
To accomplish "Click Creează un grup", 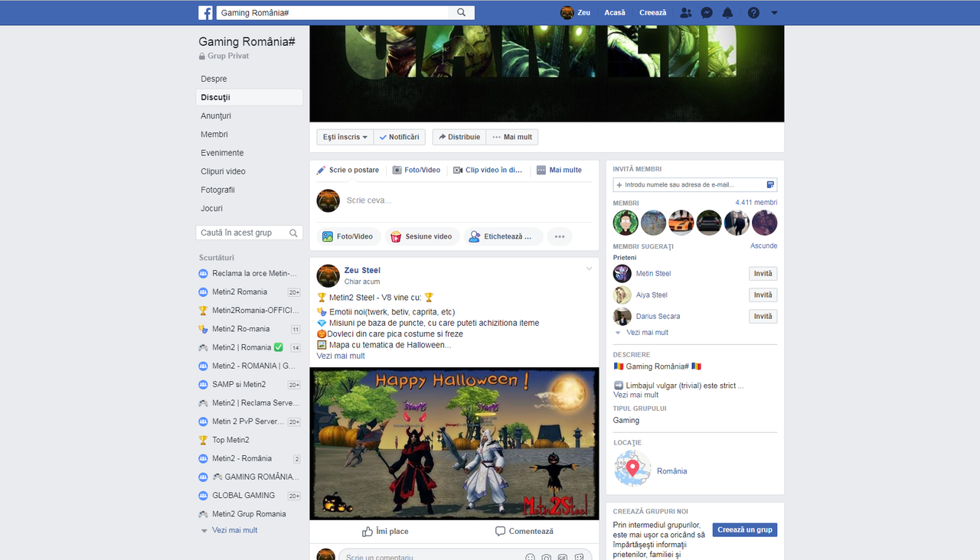I will coord(744,529).
